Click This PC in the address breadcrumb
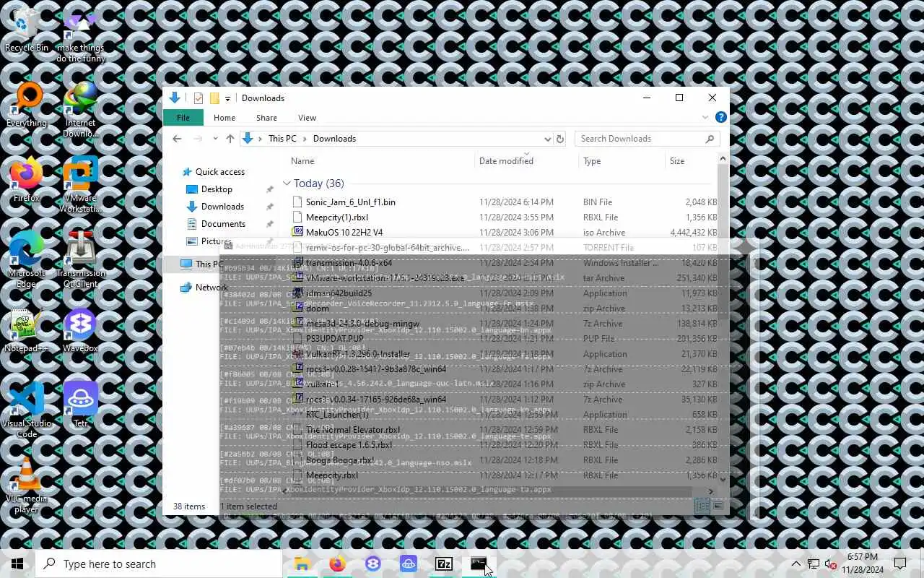The height and width of the screenshot is (578, 924). click(x=282, y=139)
